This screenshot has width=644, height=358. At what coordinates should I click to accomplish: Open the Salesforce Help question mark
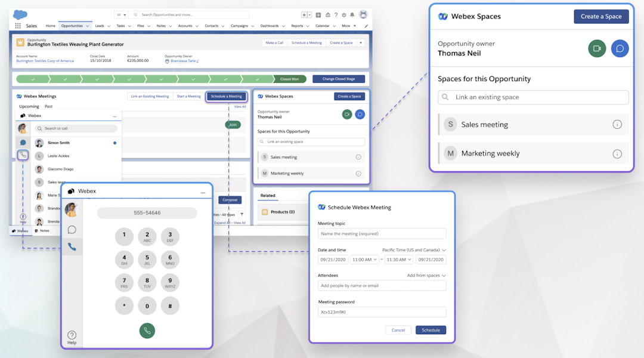336,15
